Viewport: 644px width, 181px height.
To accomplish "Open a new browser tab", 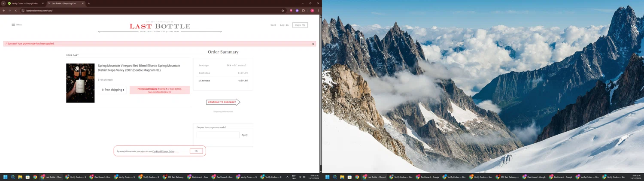I will (x=89, y=3).
